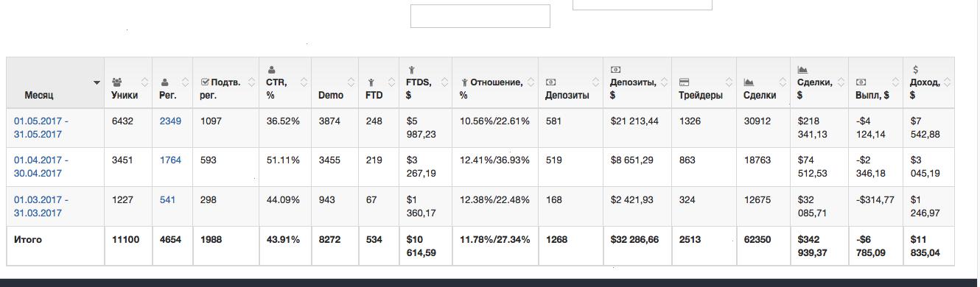This screenshot has height=287, width=980.
Task: Expand the Месяц column sort arrow
Action: [x=97, y=82]
